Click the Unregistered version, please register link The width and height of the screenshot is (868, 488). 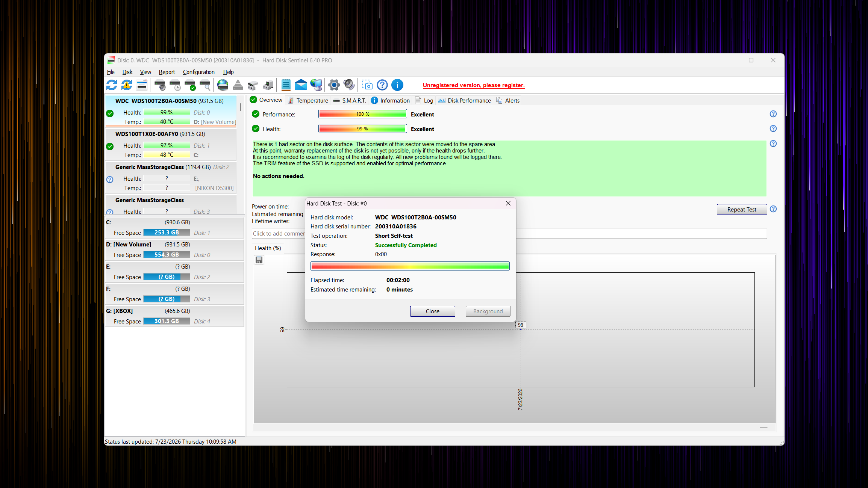point(474,85)
